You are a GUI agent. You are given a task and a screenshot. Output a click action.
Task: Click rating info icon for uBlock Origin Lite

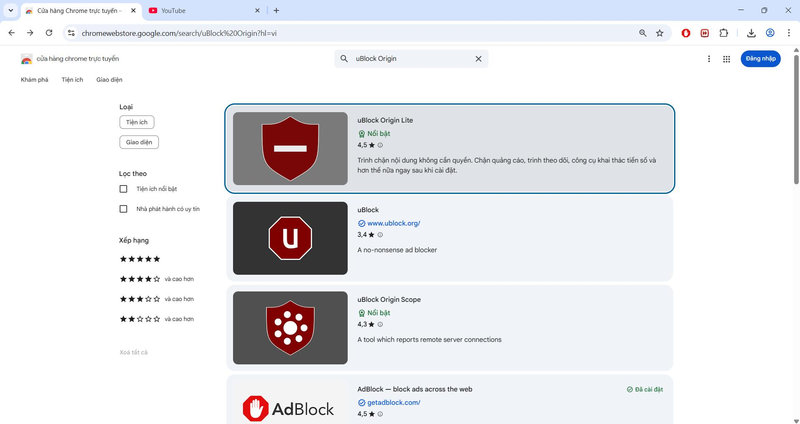(x=380, y=145)
